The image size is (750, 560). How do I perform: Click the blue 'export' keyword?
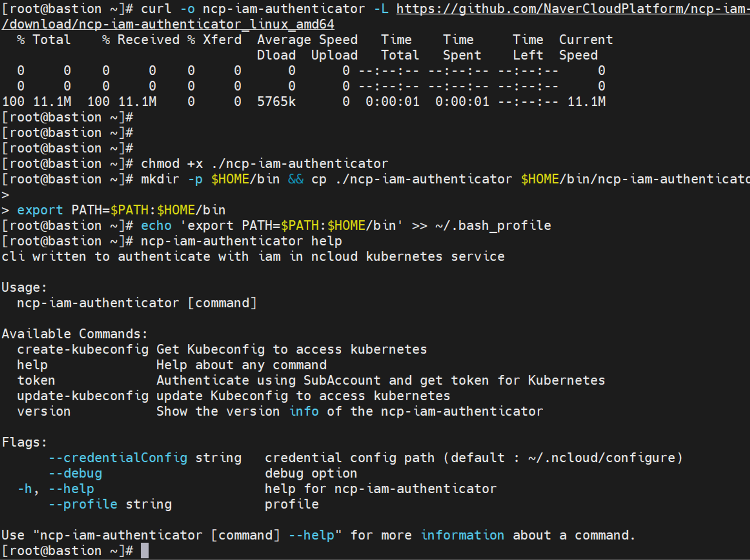tap(40, 210)
